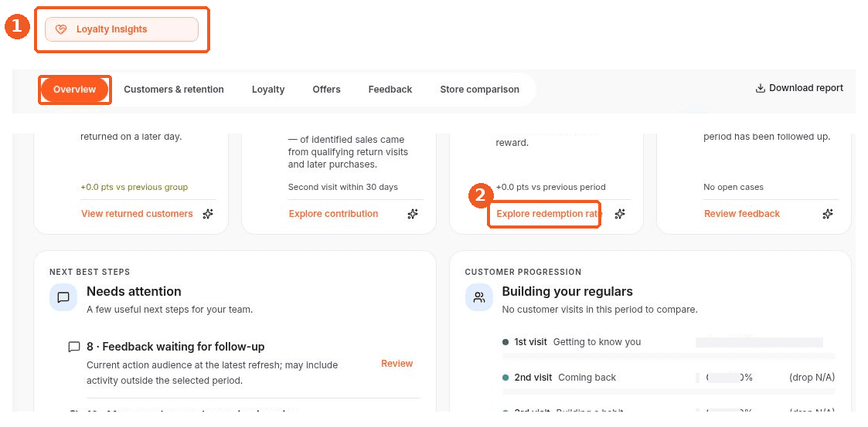Click the 'Needs attention' heading
868x427 pixels.
click(x=134, y=292)
